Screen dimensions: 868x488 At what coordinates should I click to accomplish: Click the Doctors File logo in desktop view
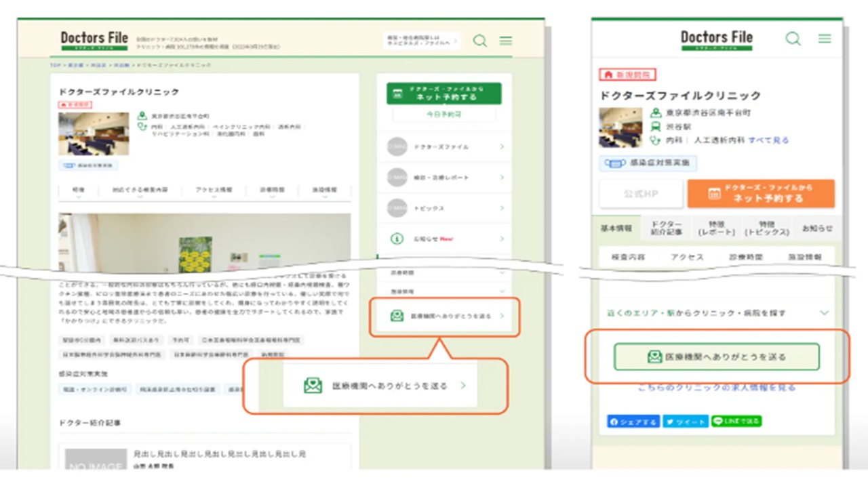[94, 40]
